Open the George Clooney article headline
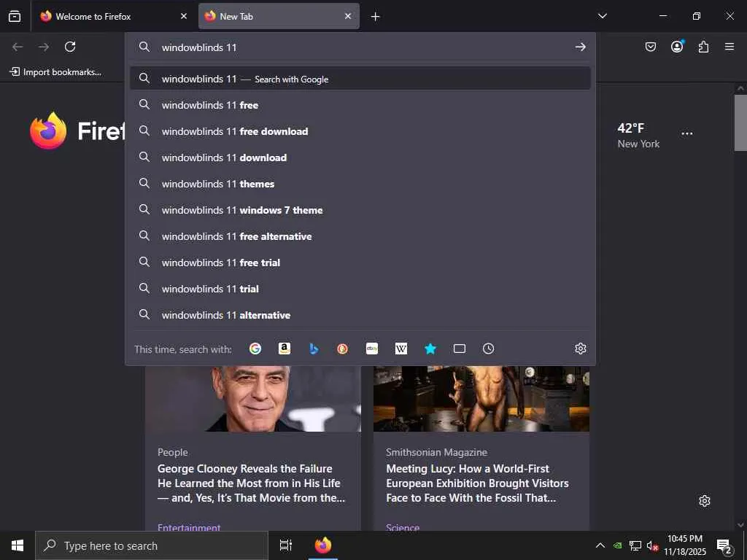This screenshot has height=560, width=747. click(252, 483)
